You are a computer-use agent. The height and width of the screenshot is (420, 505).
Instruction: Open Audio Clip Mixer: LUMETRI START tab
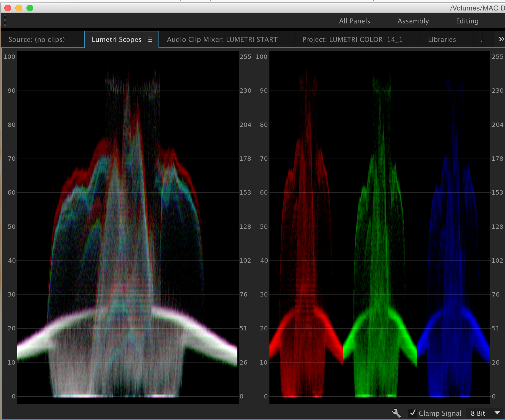pos(222,39)
